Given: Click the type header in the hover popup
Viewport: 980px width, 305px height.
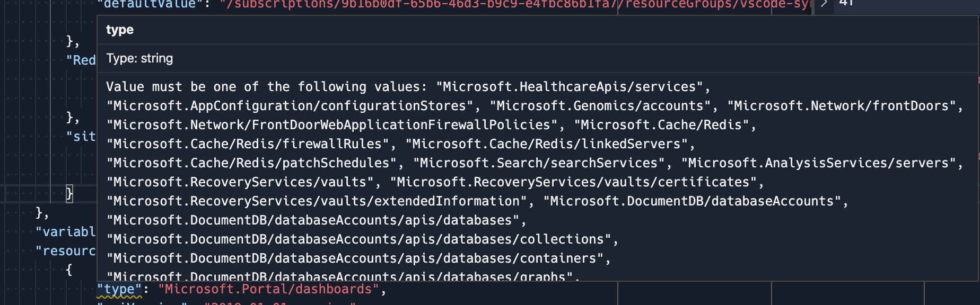Looking at the screenshot, I should coord(120,30).
